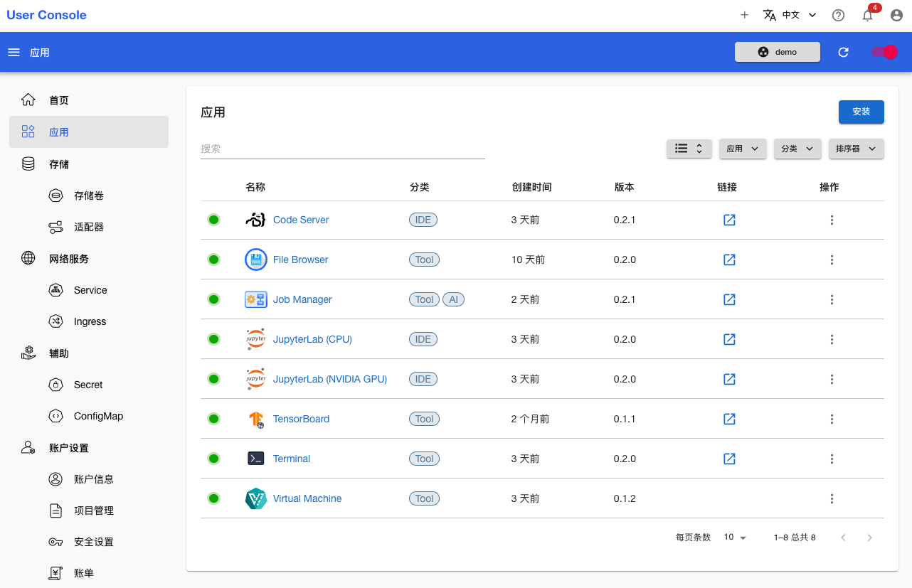Open the list view mode selector

[689, 149]
